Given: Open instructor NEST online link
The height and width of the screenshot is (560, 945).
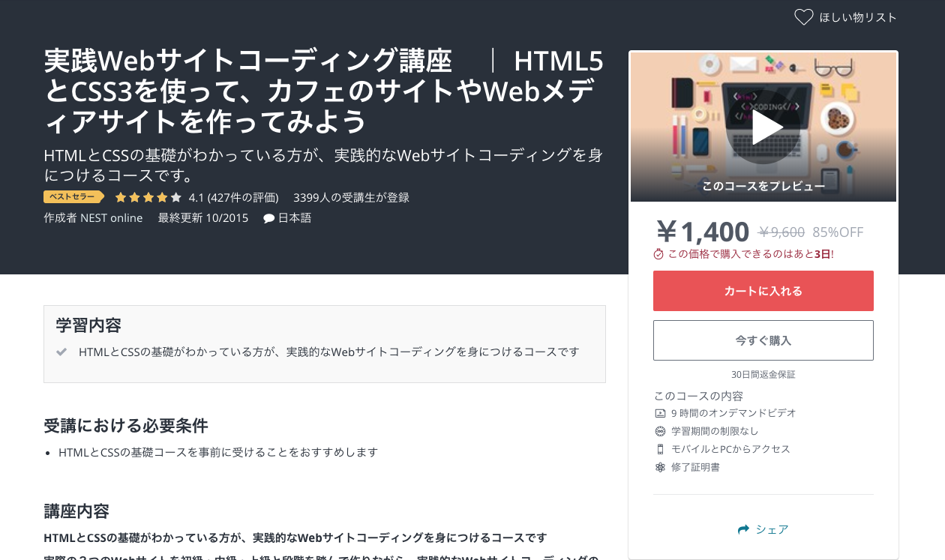Looking at the screenshot, I should (112, 218).
